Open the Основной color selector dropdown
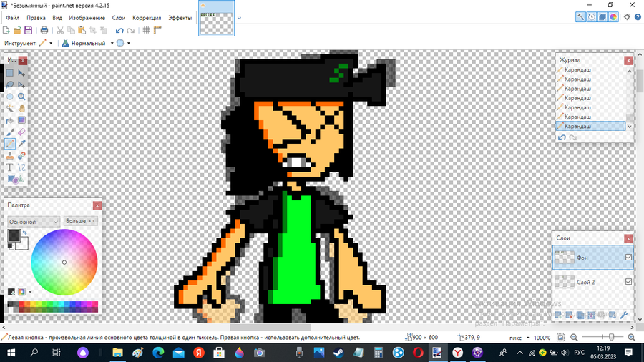The height and width of the screenshot is (362, 644). 34,221
